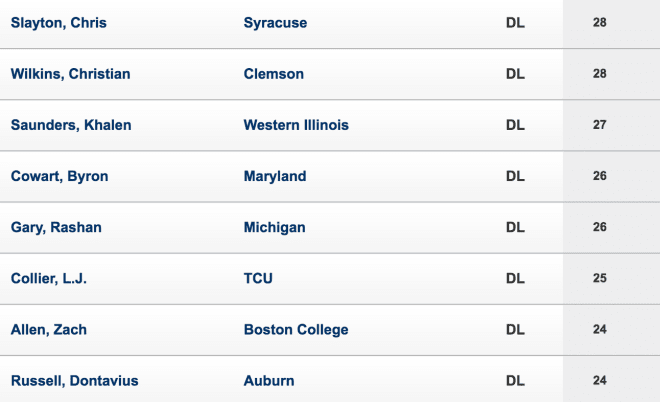This screenshot has height=402, width=660.
Task: Open the Slayton, Chris player link
Action: click(x=59, y=23)
